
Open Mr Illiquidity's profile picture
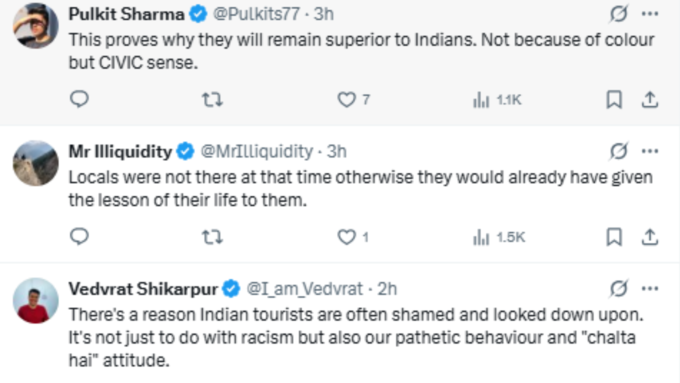click(x=36, y=163)
